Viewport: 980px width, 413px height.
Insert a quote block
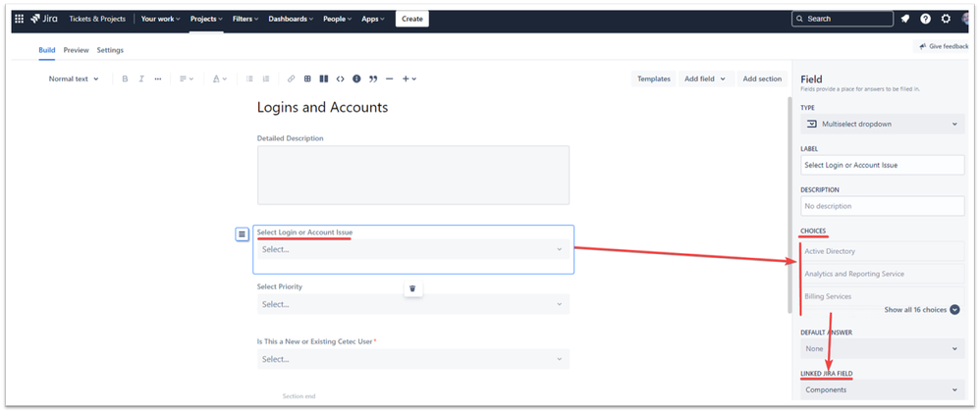[373, 78]
